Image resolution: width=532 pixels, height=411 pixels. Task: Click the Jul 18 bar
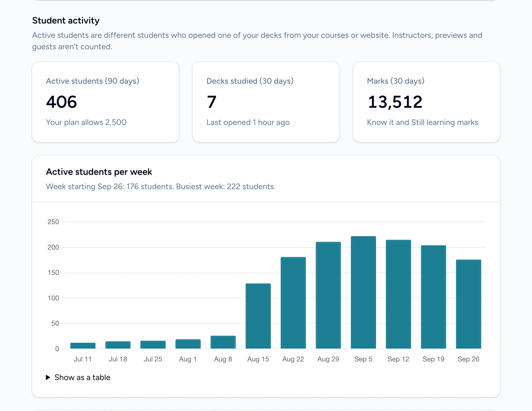(118, 345)
